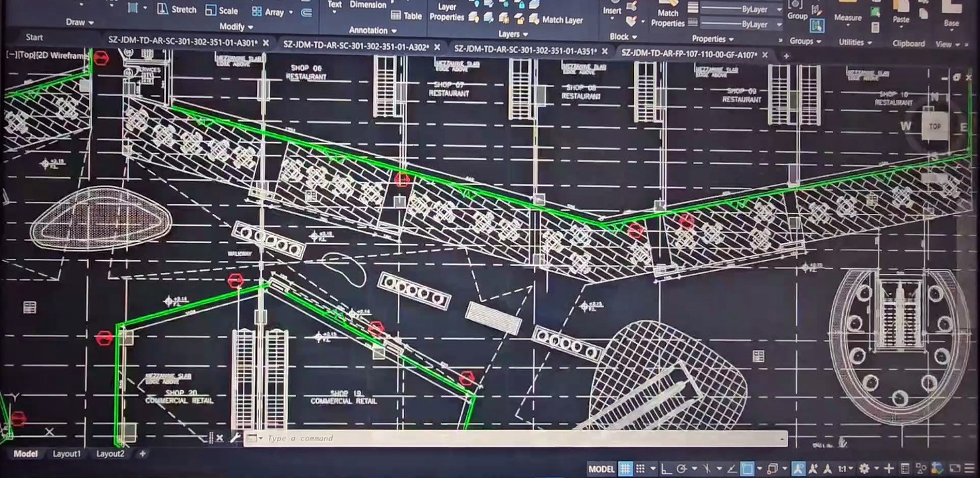This screenshot has height=478, width=980.
Task: Expand the Annotation panel dropdown
Action: [x=372, y=31]
